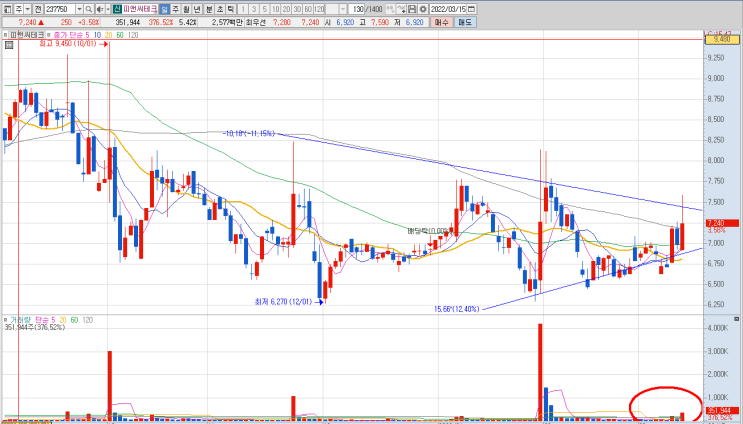The height and width of the screenshot is (424, 743).
Task: Select the tick (틱) chart tab
Action: [230, 9]
